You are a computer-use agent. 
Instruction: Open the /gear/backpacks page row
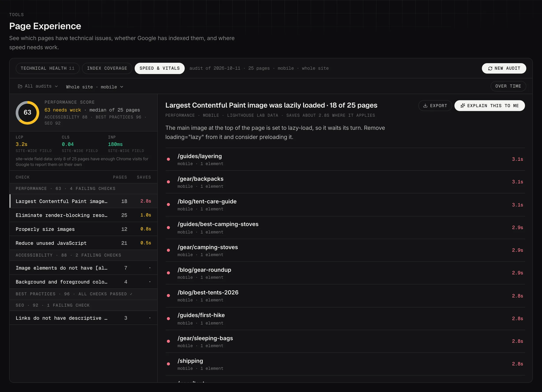pyautogui.click(x=345, y=182)
